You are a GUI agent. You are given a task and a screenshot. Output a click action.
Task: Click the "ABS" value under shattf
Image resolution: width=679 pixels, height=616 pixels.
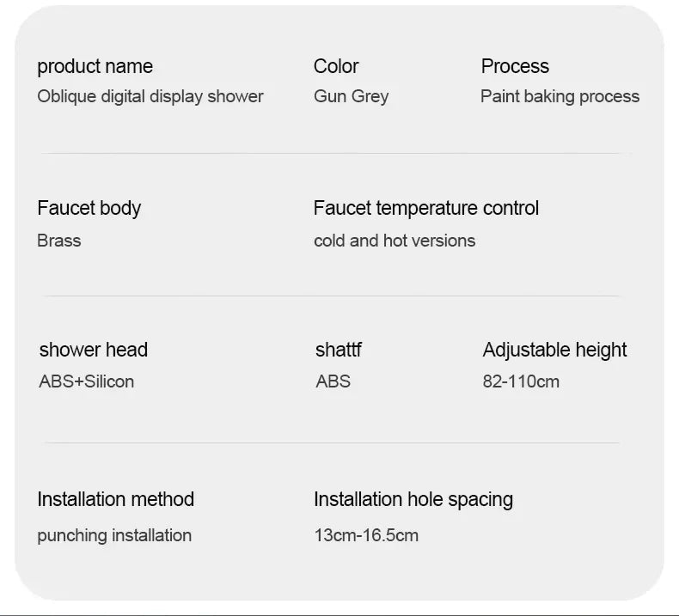coord(333,381)
